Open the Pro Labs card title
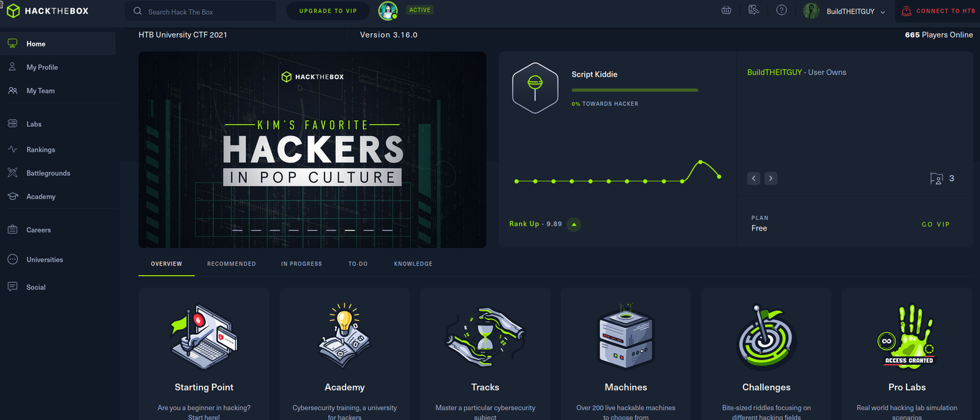980x420 pixels. pyautogui.click(x=907, y=388)
